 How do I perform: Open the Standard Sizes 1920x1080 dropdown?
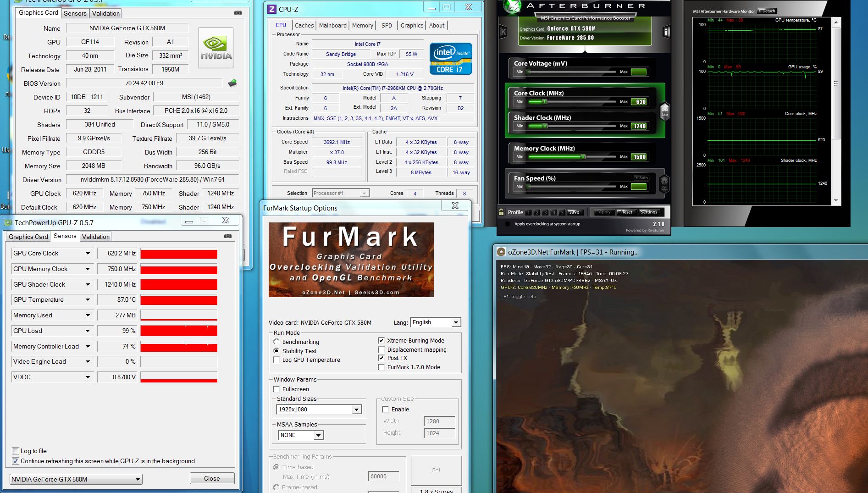[319, 410]
